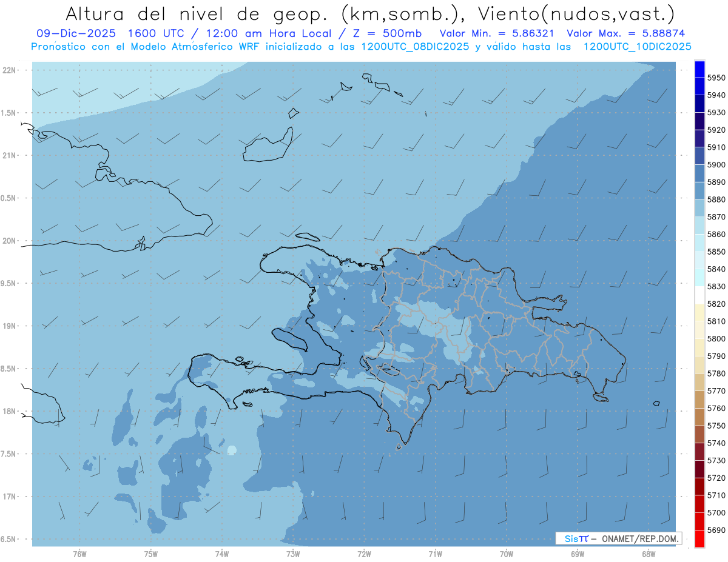Click the "5900" color scale value

(x=716, y=164)
